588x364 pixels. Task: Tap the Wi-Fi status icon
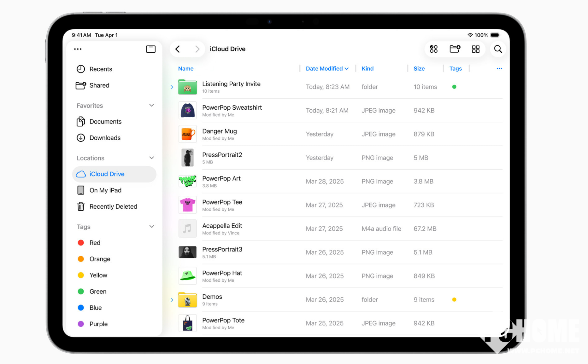pyautogui.click(x=470, y=35)
